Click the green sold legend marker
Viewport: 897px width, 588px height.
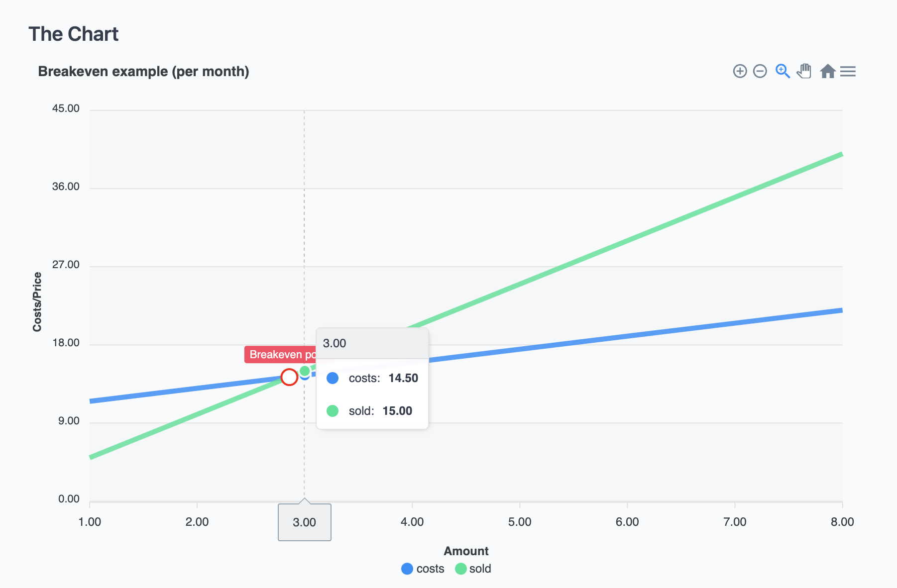click(461, 569)
